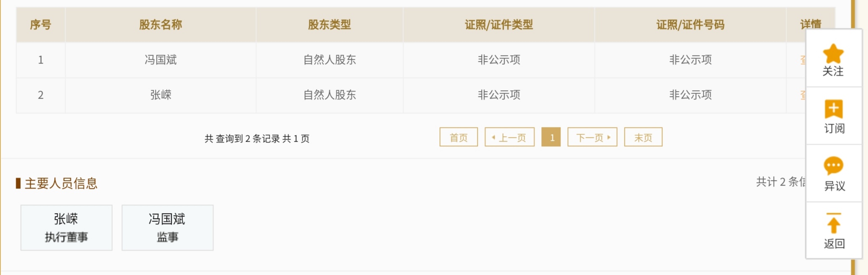Image resolution: width=868 pixels, height=275 pixels.
Task: Open 冯国斌 监事 personnel card
Action: tap(167, 228)
